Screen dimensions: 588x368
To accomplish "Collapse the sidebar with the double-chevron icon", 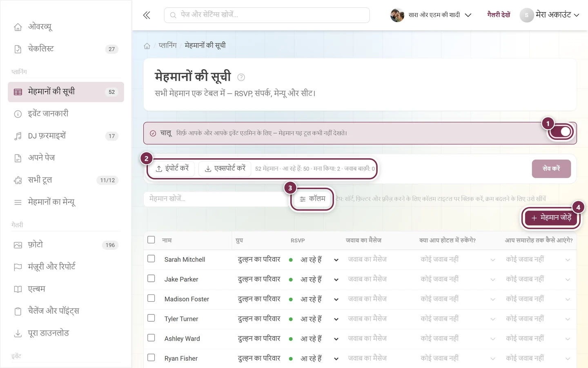I will pyautogui.click(x=147, y=15).
